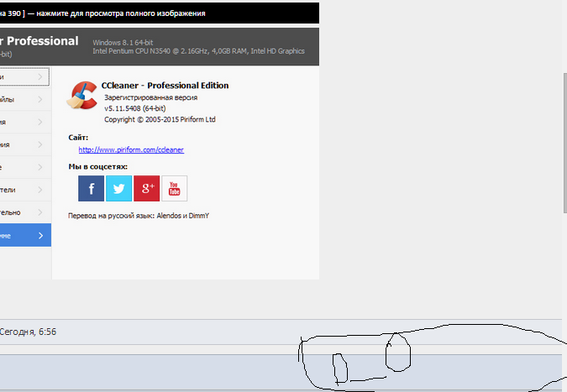Click the 'Сегодня, 6:56' post timestamp
567x392 pixels.
coord(28,332)
